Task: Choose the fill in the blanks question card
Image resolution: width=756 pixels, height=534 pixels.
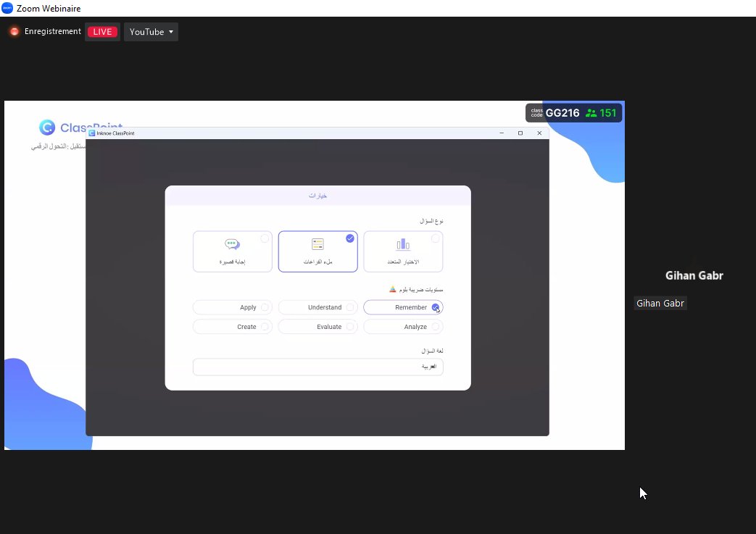Action: point(317,251)
